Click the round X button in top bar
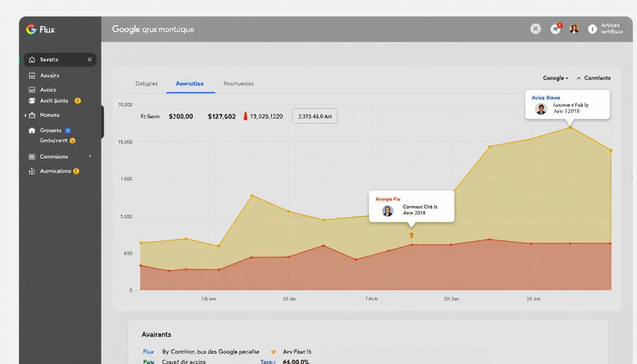Screen dimensions: 637x364 click(536, 29)
